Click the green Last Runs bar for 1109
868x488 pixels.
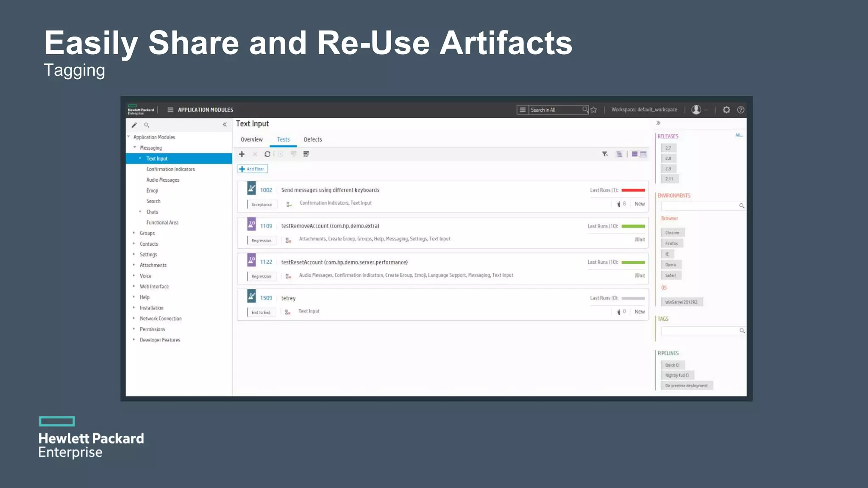pos(633,226)
